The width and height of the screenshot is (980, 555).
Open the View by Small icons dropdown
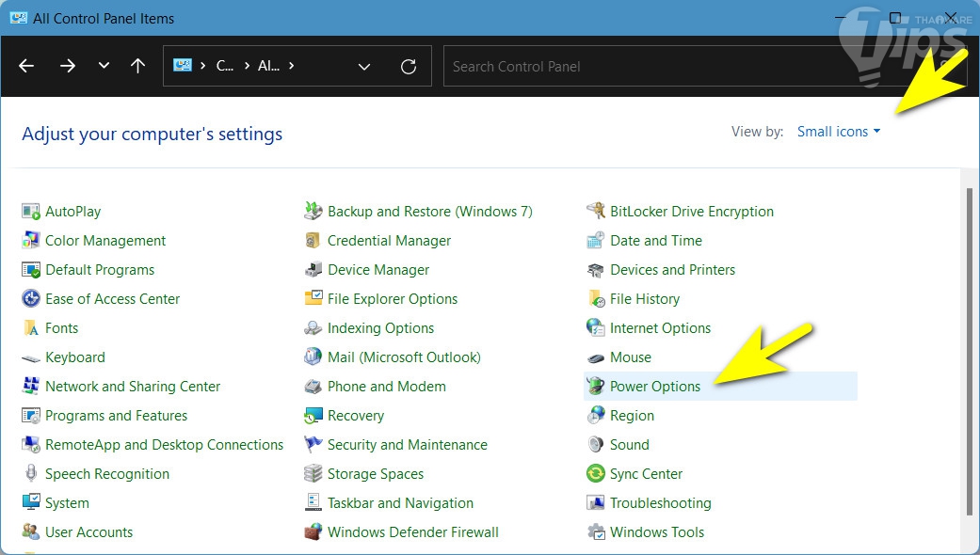[x=839, y=132]
